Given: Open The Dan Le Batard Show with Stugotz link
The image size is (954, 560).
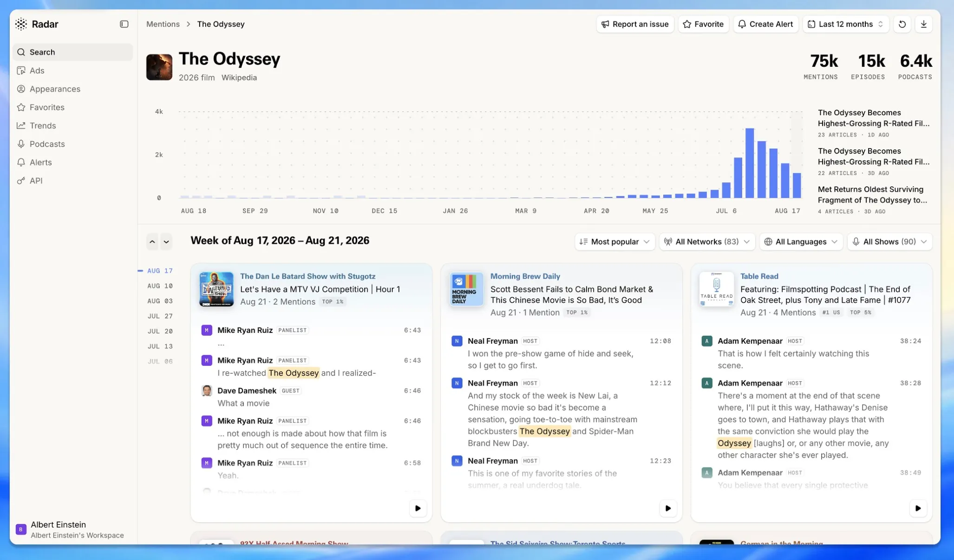Looking at the screenshot, I should pos(307,276).
